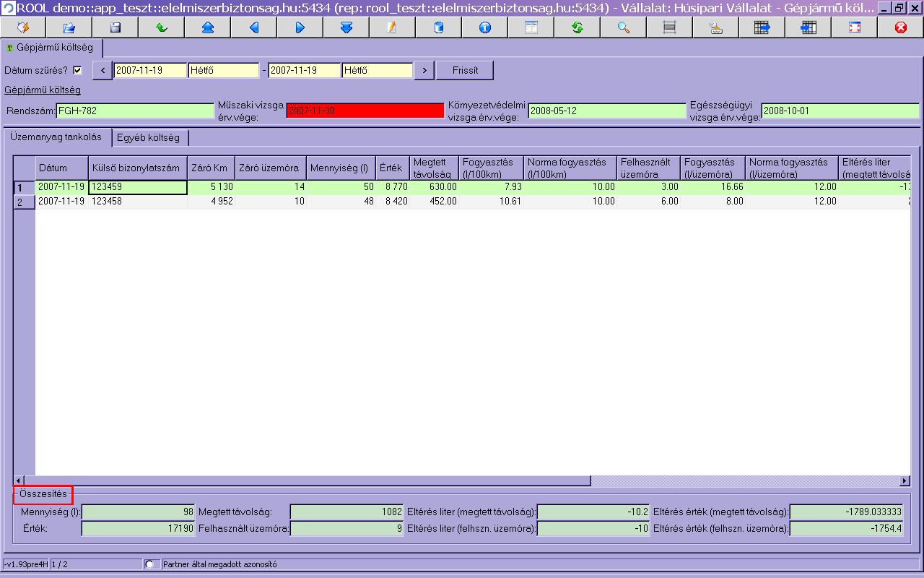This screenshot has width=924, height=578.
Task: Click the red Műszaki vizsga date field
Action: coord(365,111)
